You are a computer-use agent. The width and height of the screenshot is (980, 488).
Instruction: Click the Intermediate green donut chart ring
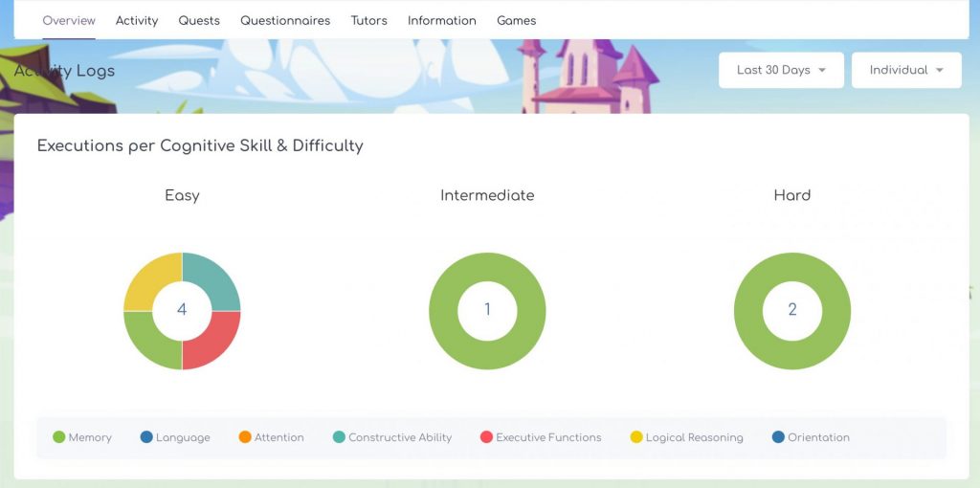[487, 263]
